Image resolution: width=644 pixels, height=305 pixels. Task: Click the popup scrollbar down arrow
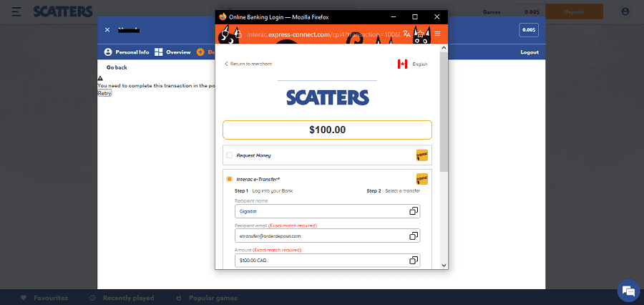pyautogui.click(x=444, y=266)
